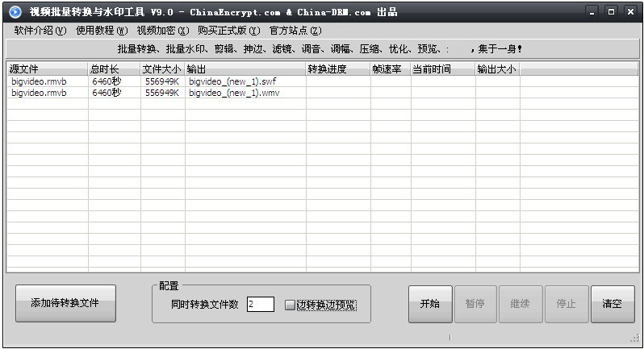Close the application window

point(630,12)
